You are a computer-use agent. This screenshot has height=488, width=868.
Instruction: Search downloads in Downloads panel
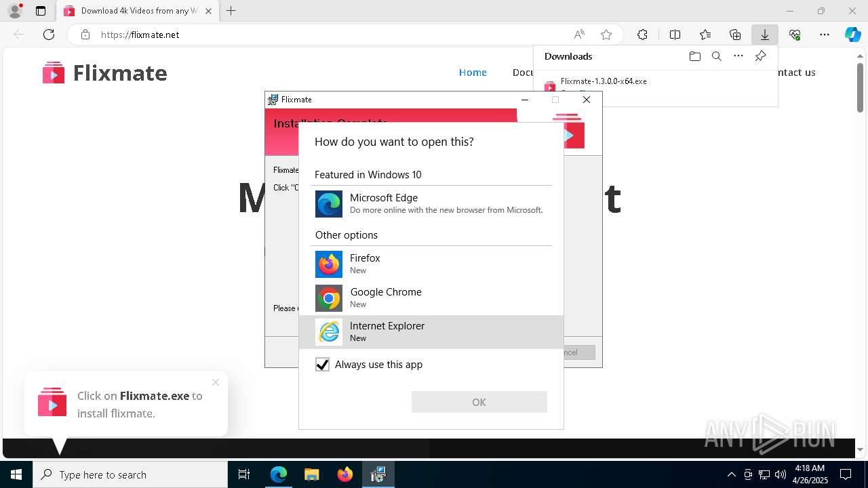pyautogui.click(x=717, y=56)
